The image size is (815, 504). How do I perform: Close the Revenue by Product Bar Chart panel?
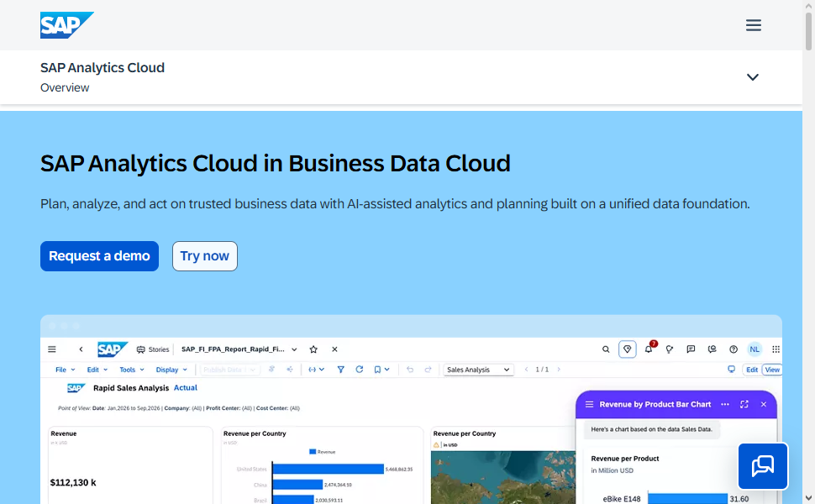(x=764, y=404)
